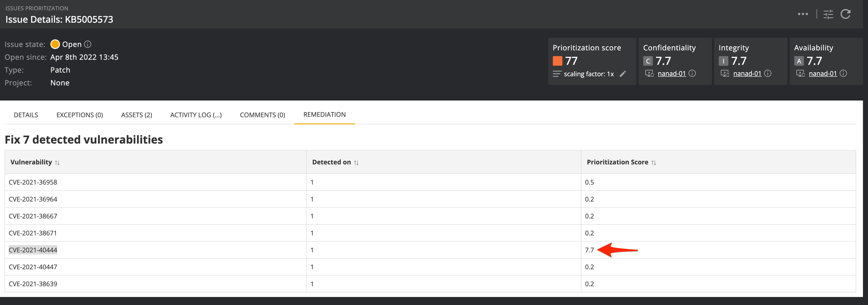Open the ASSETS (2) tab

tap(136, 115)
